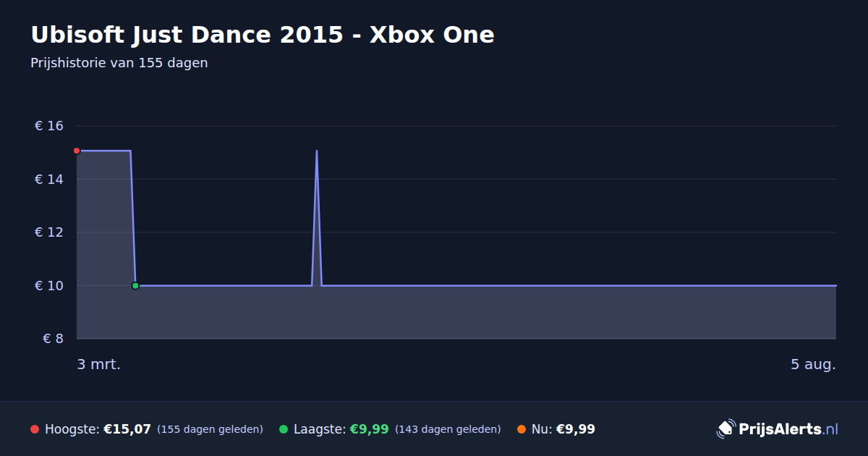Click the Nu €9,99 current price value
Image resolution: width=868 pixels, height=456 pixels.
click(x=576, y=429)
